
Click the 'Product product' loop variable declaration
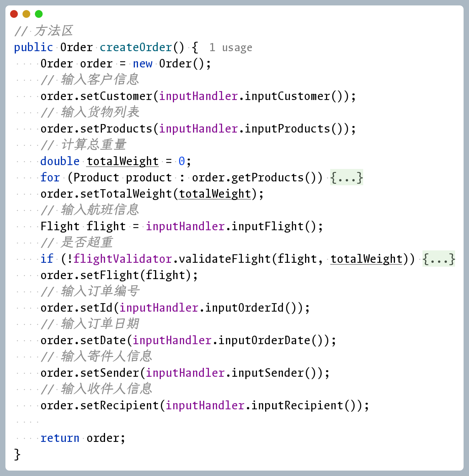pos(122,178)
